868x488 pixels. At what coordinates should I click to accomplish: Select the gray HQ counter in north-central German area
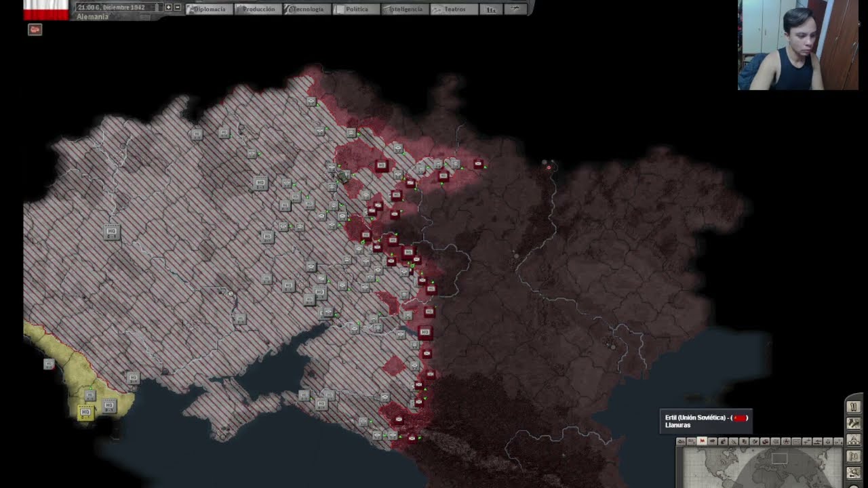pyautogui.click(x=260, y=182)
